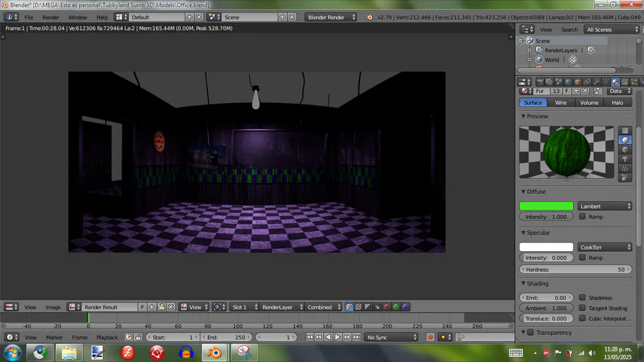This screenshot has width=644, height=362.
Task: Open the File menu
Action: pyautogui.click(x=29, y=17)
